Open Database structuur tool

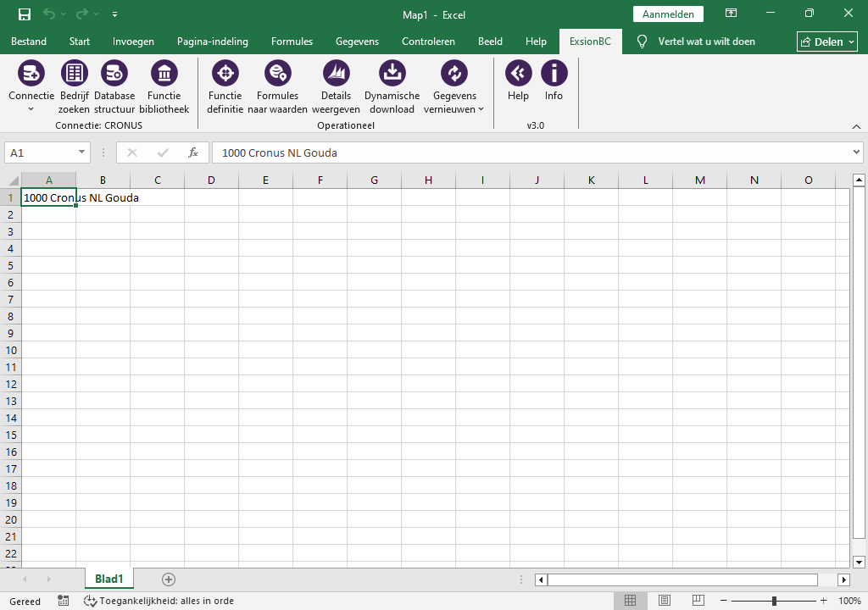pos(114,73)
